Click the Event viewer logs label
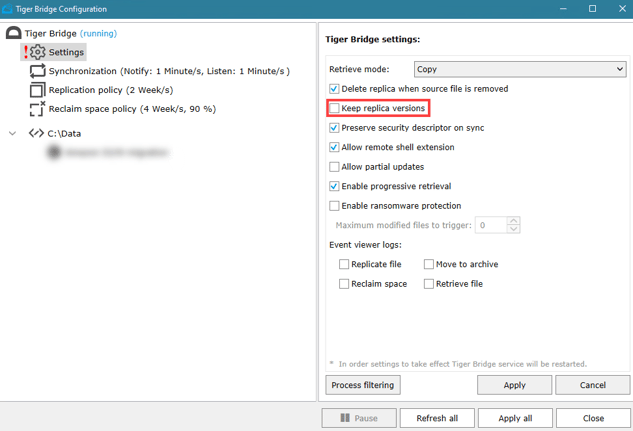633x431 pixels. click(x=365, y=245)
